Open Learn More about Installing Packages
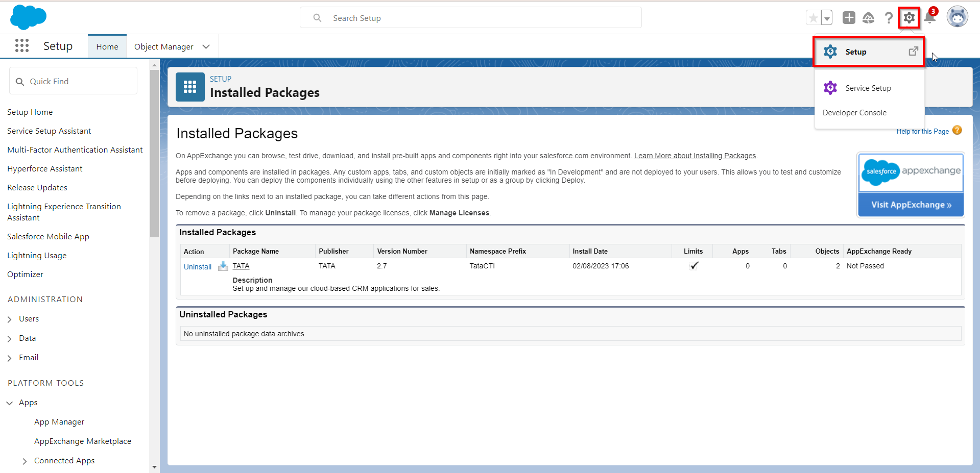This screenshot has width=980, height=473. tap(695, 156)
